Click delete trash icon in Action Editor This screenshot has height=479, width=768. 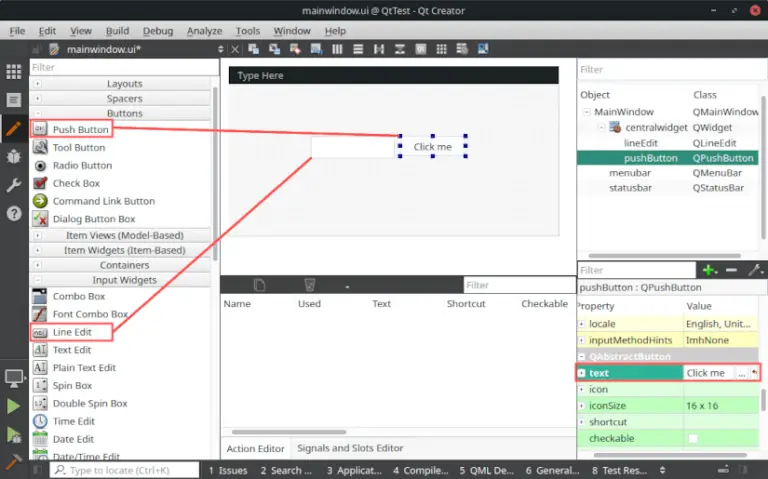coord(309,286)
